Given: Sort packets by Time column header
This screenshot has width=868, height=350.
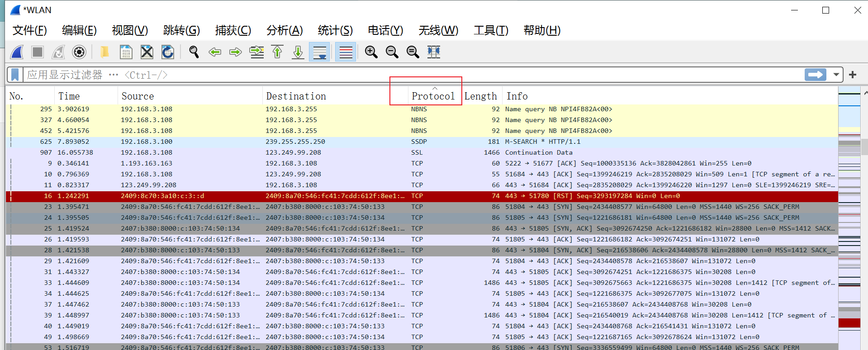Looking at the screenshot, I should [86, 96].
